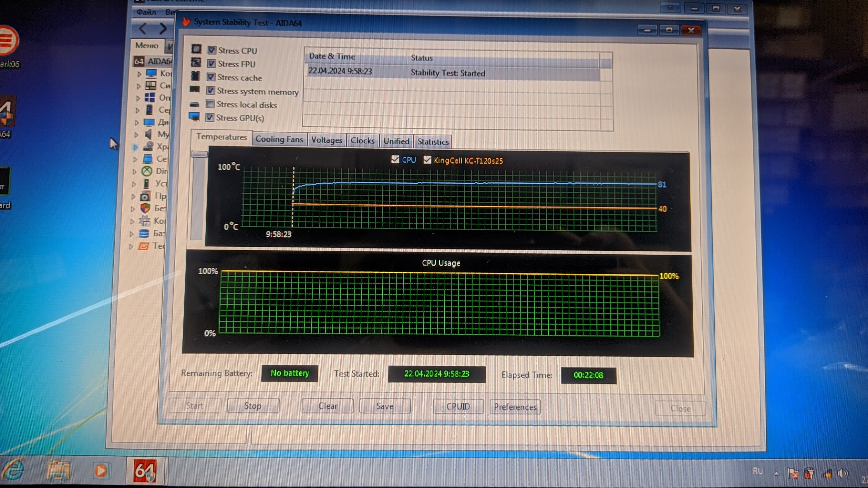Uncheck the Stress FPU checkbox
Image resolution: width=868 pixels, height=488 pixels.
[211, 63]
